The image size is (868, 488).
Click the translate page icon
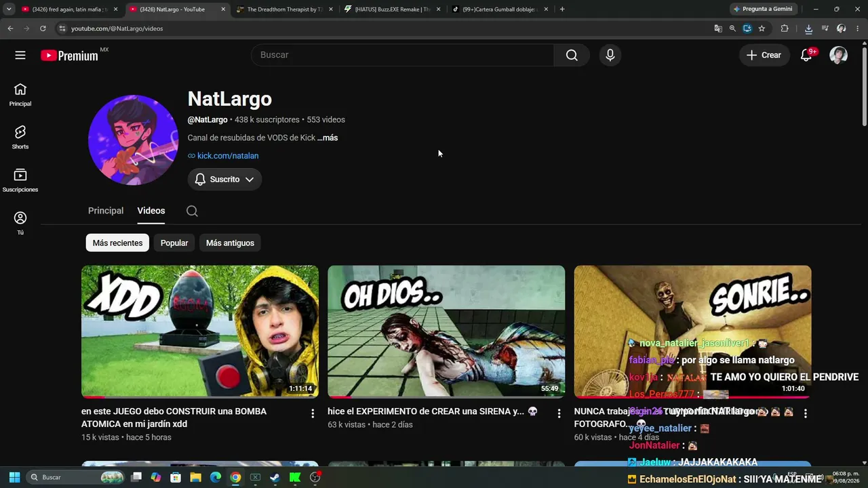tap(718, 28)
